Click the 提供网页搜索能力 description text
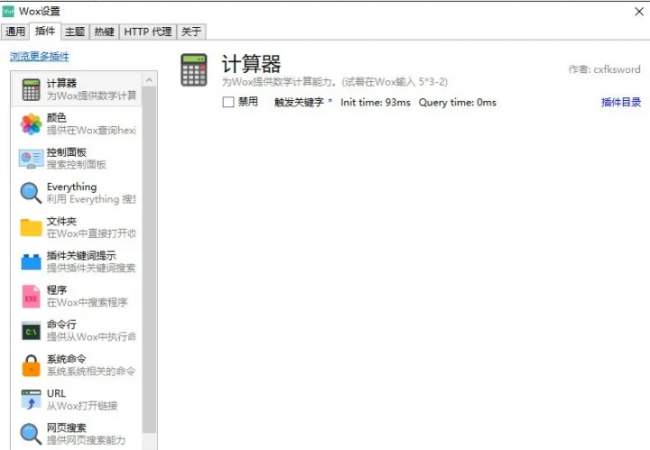This screenshot has width=650, height=450. pyautogui.click(x=86, y=440)
